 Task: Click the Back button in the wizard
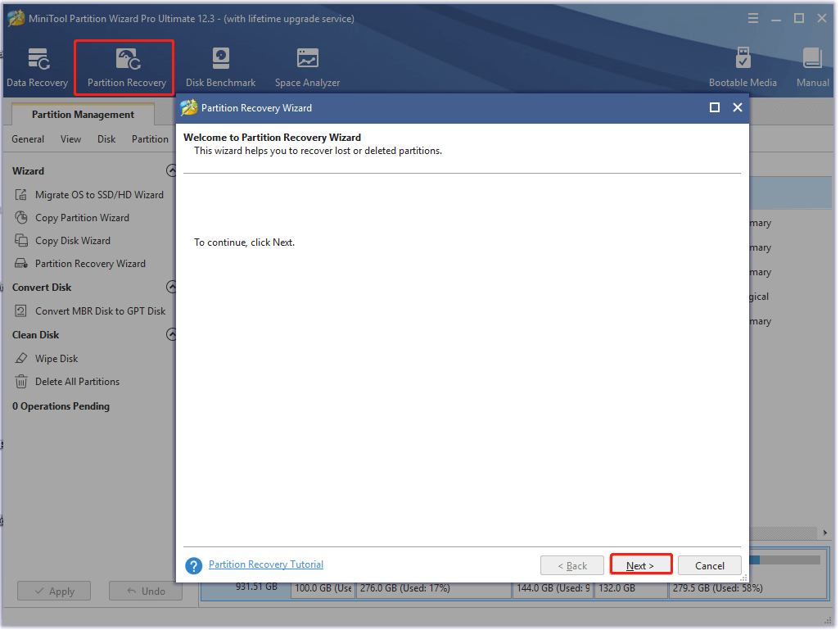[x=571, y=566]
